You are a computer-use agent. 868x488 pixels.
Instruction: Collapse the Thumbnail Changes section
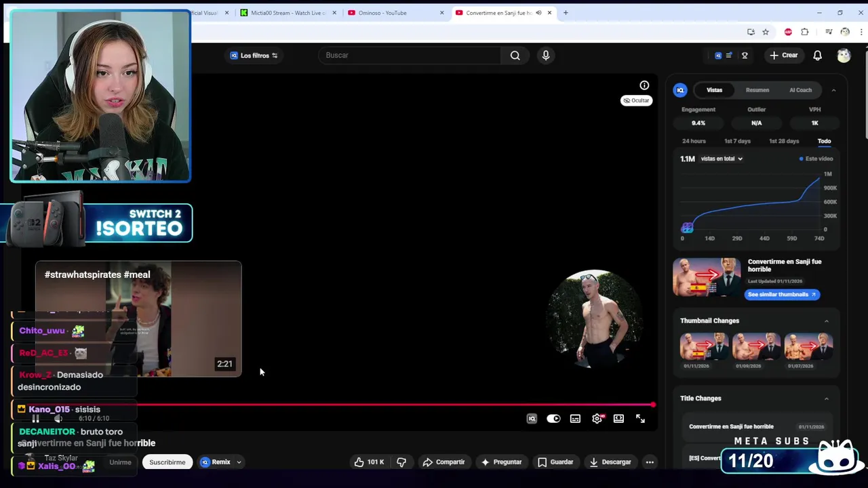click(826, 321)
